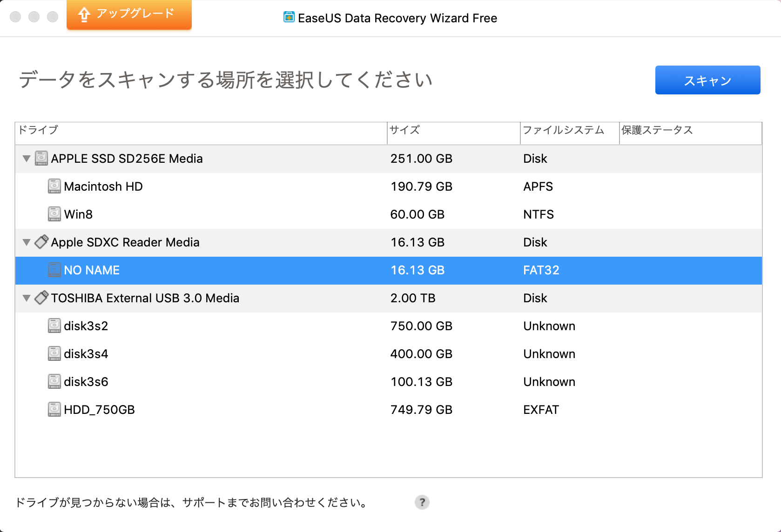Click the 190.79 GB size value

(421, 186)
